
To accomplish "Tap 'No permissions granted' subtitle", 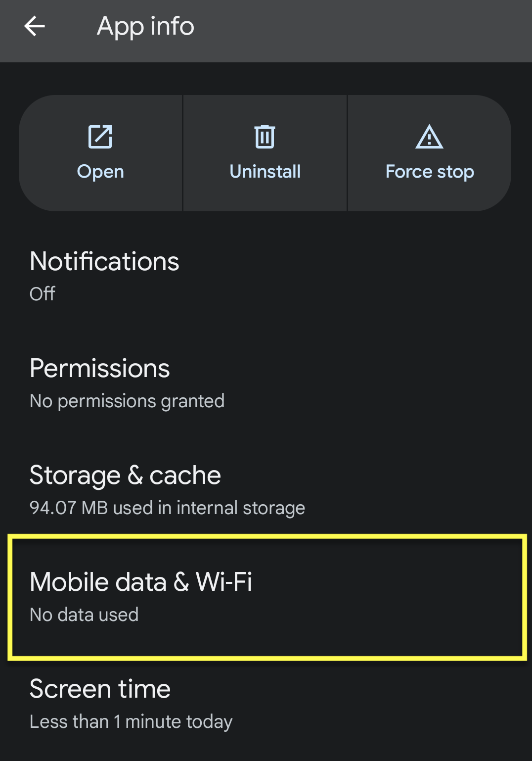I will 127,401.
